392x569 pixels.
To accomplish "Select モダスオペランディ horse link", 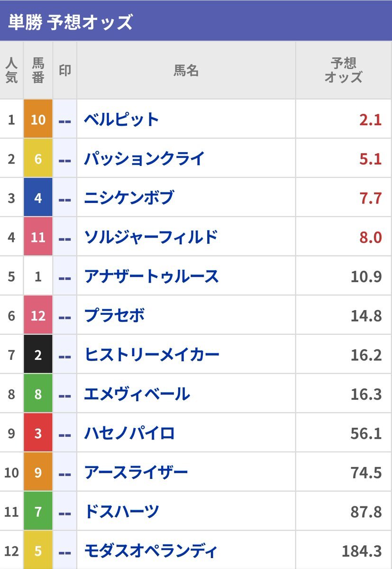I will [151, 551].
